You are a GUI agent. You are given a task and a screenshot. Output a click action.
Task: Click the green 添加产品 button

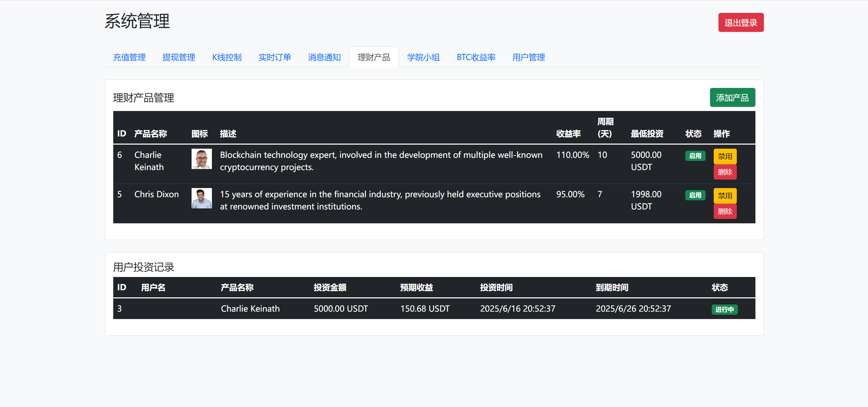point(732,98)
